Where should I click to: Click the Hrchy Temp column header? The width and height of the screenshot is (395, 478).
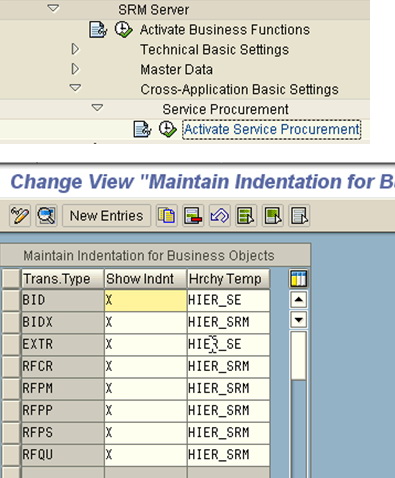228,279
